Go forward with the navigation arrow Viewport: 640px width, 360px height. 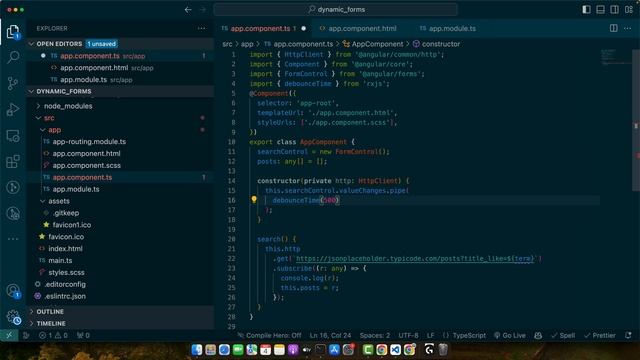(202, 9)
